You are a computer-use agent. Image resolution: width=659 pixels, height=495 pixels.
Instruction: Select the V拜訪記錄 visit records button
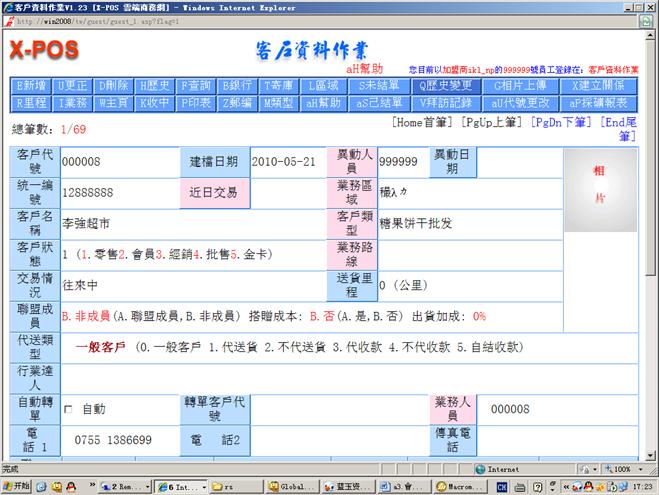point(445,102)
